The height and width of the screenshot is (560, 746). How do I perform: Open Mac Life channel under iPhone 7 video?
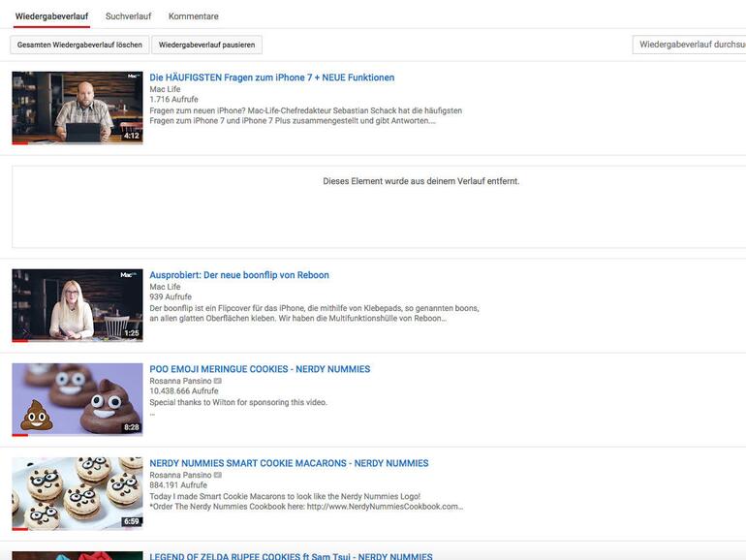[165, 89]
